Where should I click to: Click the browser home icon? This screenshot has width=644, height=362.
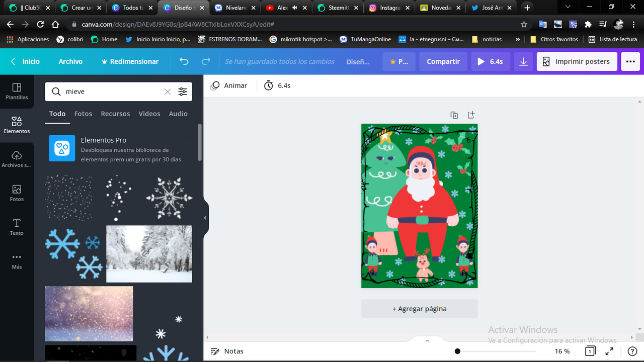coord(56,24)
